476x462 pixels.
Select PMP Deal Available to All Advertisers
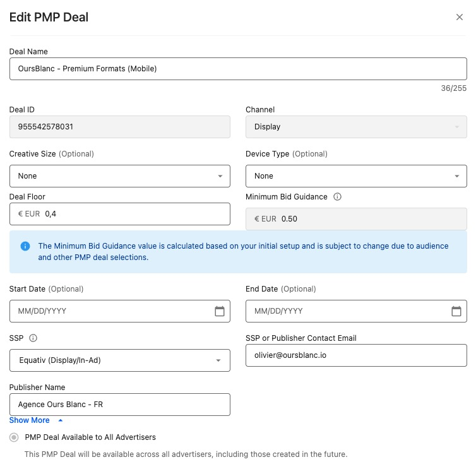click(14, 437)
